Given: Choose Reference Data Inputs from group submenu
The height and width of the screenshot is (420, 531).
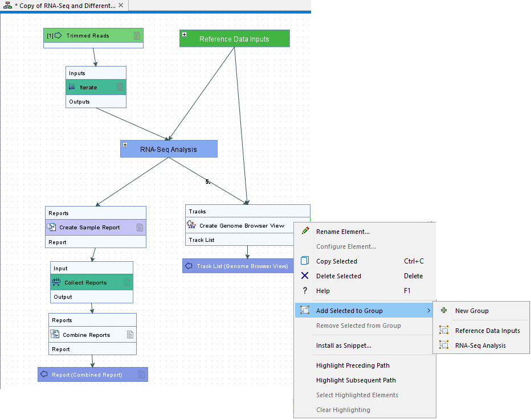Looking at the screenshot, I should (x=487, y=330).
